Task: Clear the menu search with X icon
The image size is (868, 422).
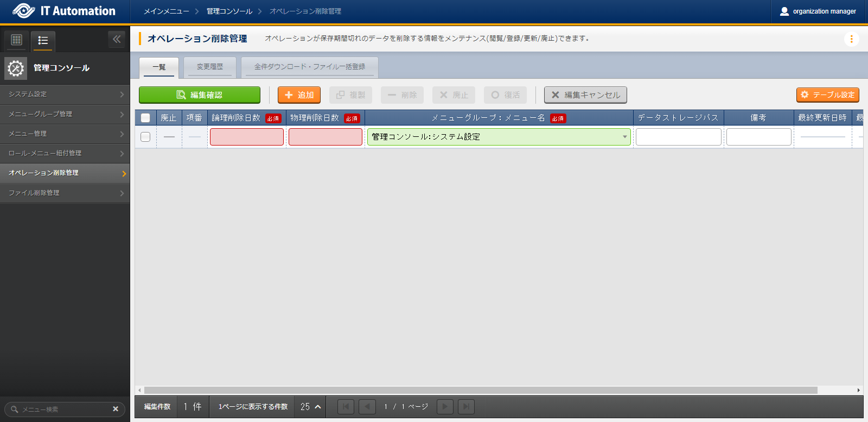Action: click(x=116, y=409)
